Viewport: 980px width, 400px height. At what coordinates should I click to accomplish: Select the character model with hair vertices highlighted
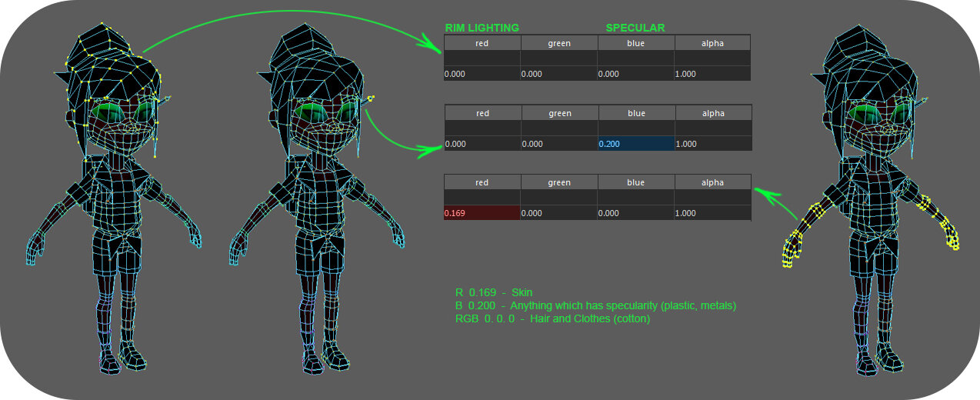pos(114,198)
